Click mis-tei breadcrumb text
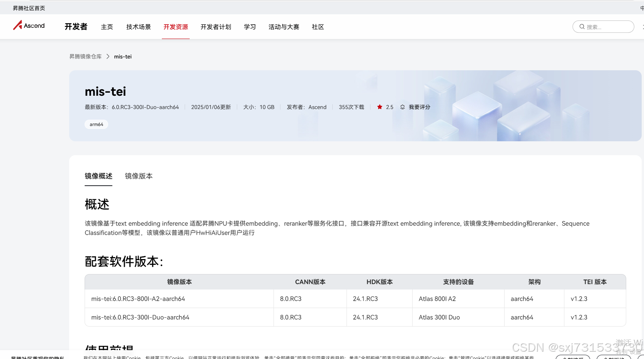 point(123,56)
